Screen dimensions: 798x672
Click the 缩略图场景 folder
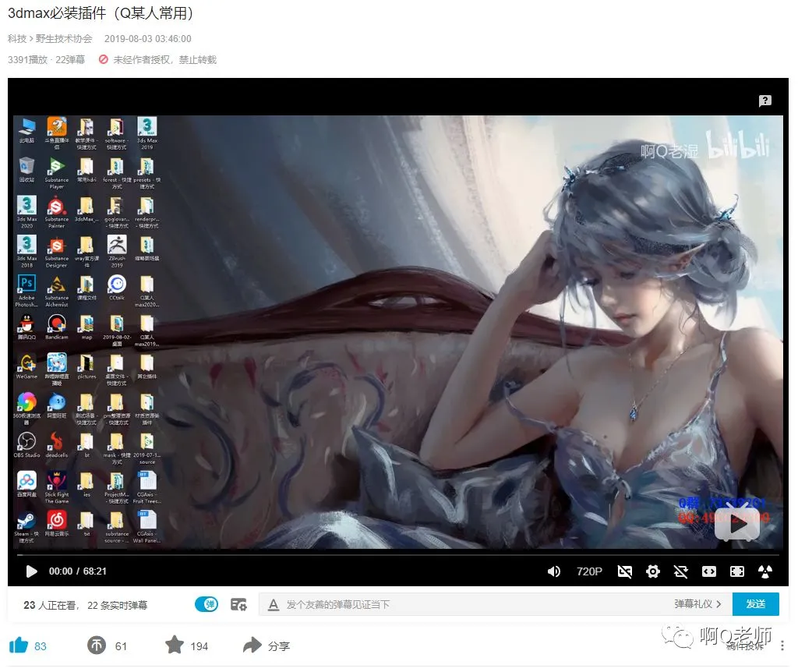tap(147, 247)
